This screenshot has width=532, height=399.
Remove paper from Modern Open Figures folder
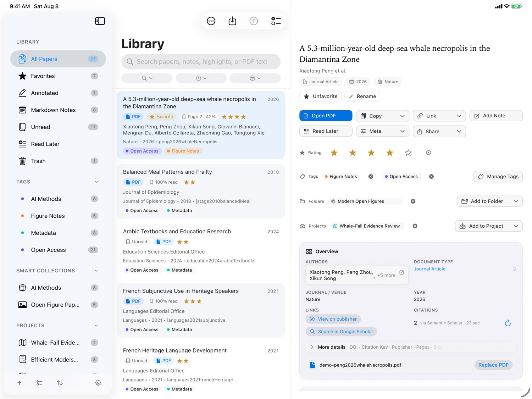click(x=413, y=201)
